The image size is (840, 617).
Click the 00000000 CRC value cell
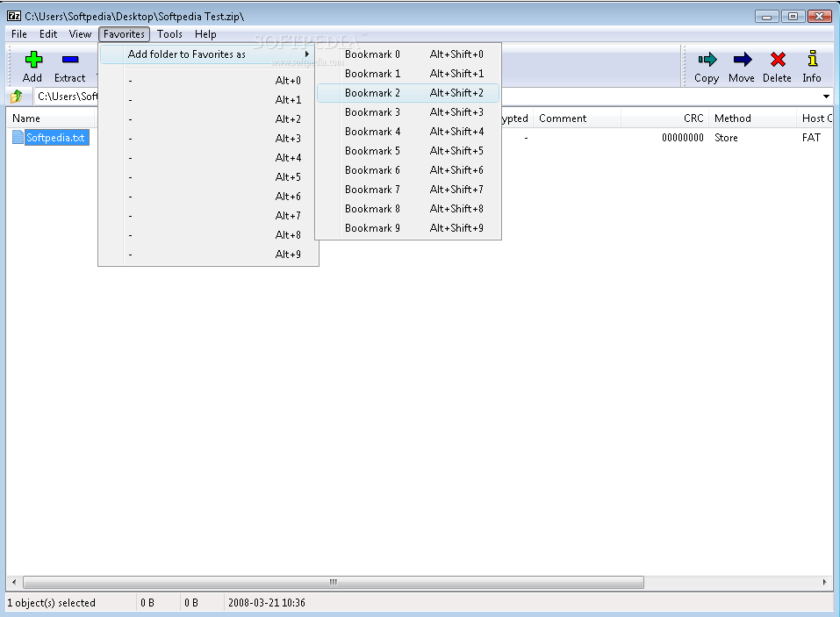(683, 138)
